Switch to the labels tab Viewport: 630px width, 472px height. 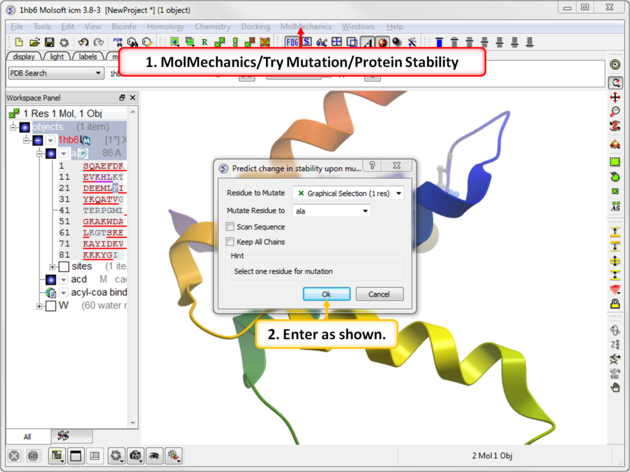pyautogui.click(x=88, y=57)
